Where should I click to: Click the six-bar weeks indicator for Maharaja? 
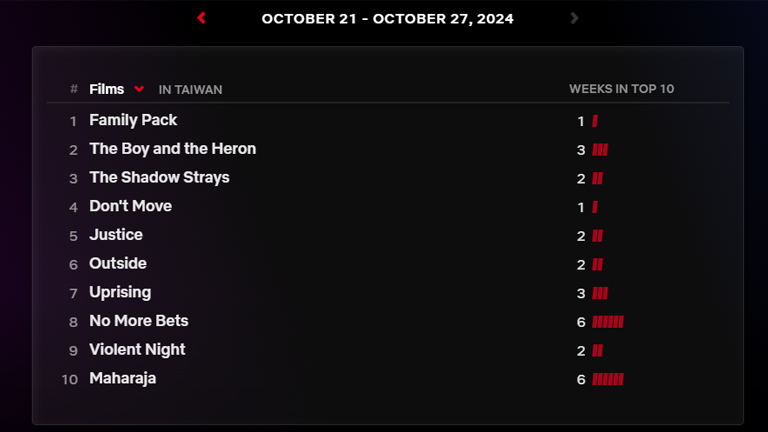pyautogui.click(x=607, y=380)
